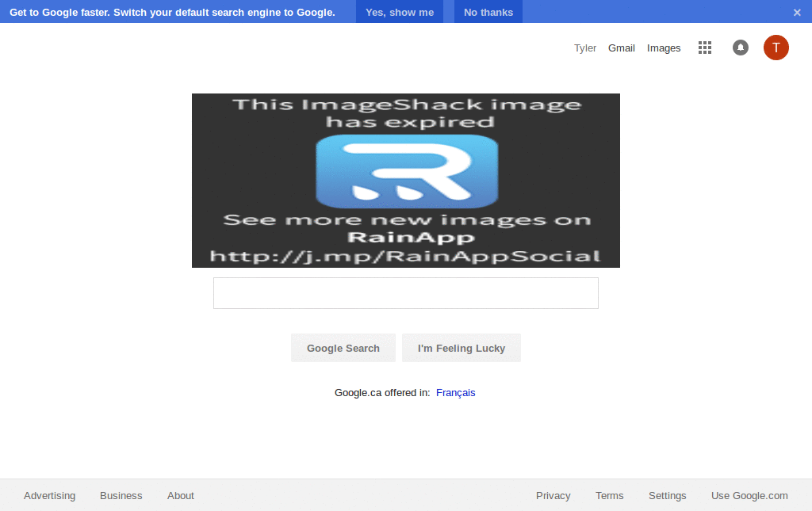
Task: Switch language to Français
Action: (455, 393)
